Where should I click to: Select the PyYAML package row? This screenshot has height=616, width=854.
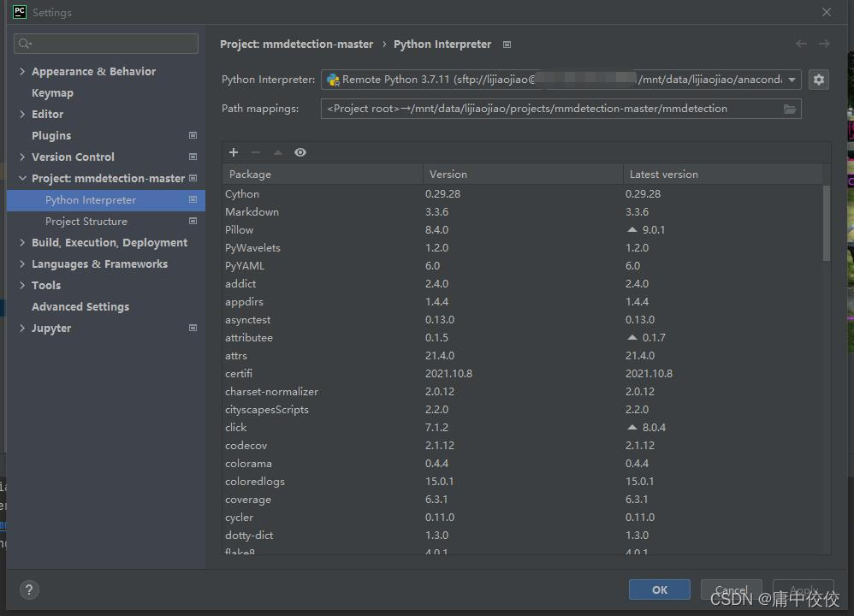(523, 266)
